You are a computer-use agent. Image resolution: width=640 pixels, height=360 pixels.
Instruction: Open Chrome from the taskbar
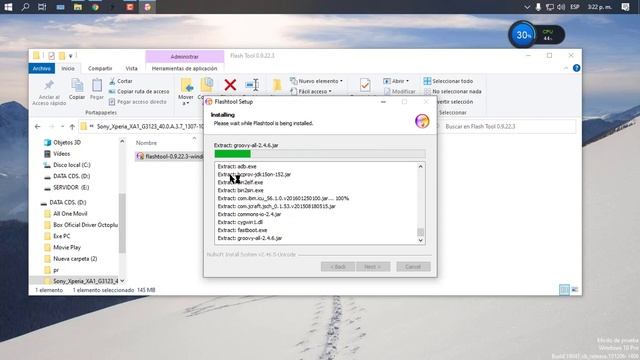pos(95,7)
